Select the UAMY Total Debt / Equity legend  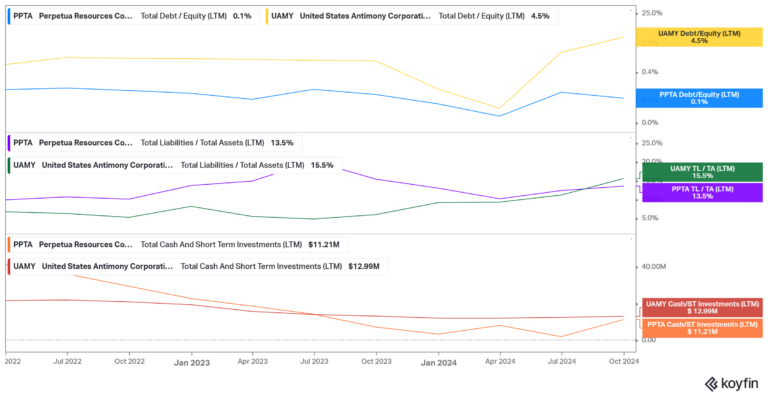point(412,16)
